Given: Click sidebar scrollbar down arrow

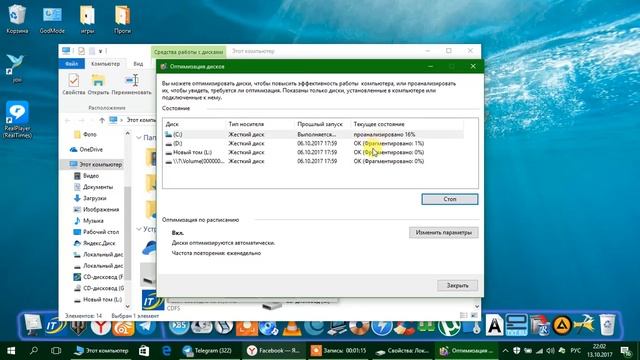Looking at the screenshot, I should tap(127, 306).
